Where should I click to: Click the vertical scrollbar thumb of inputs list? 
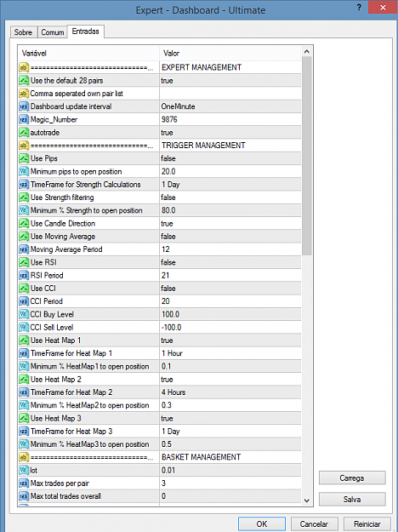point(307,156)
